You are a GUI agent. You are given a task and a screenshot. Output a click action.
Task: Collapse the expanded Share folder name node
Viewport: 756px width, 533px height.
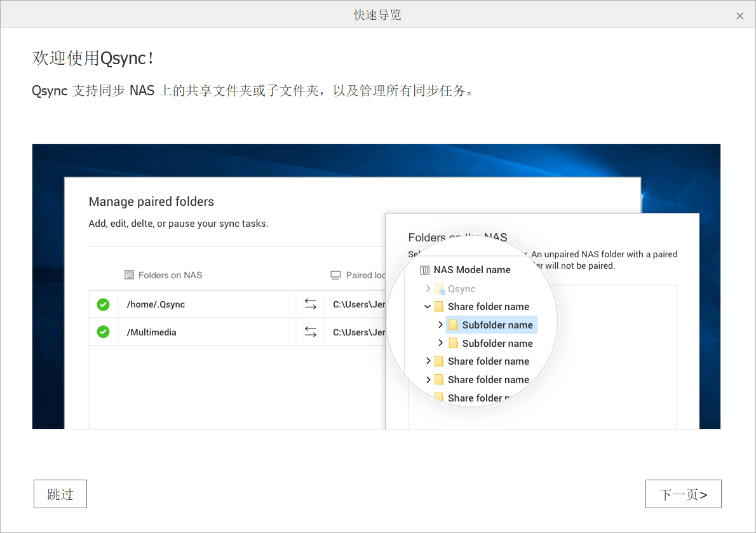click(428, 306)
